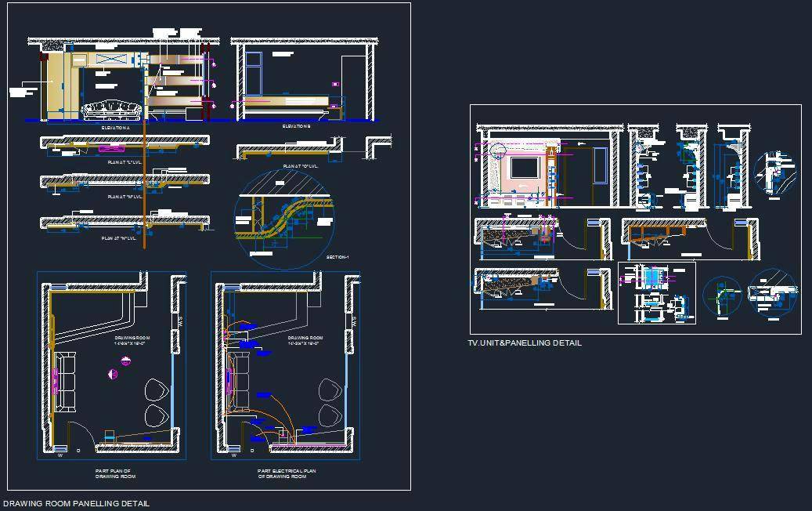
Task: Click the 'SECTION-1' label
Action: 337,258
